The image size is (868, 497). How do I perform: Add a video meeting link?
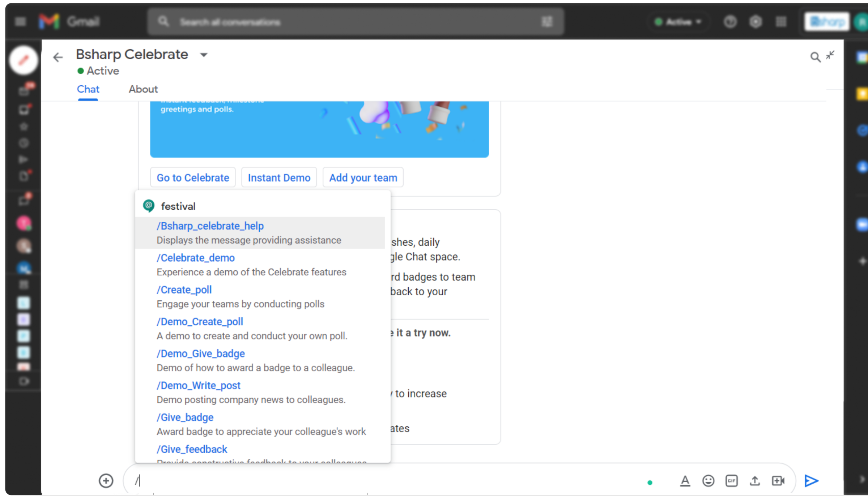click(778, 481)
